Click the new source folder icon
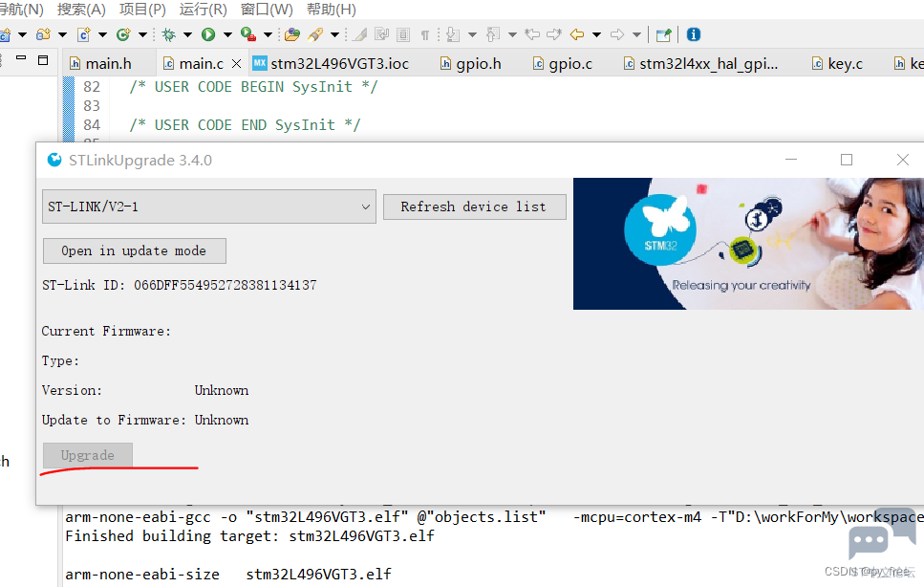The width and height of the screenshot is (924, 587). point(43,34)
